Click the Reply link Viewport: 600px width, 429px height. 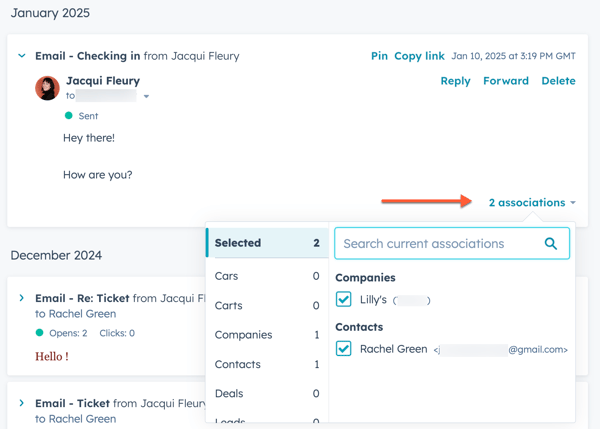tap(455, 81)
